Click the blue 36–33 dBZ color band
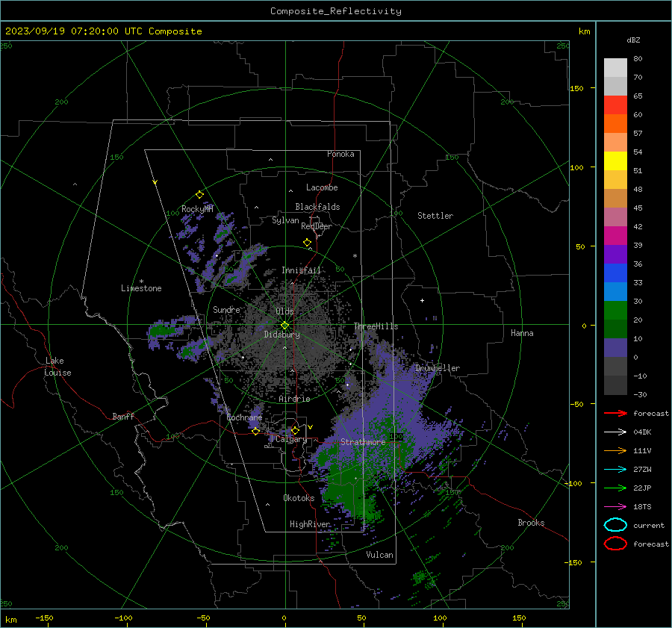This screenshot has height=628, width=672. click(615, 273)
